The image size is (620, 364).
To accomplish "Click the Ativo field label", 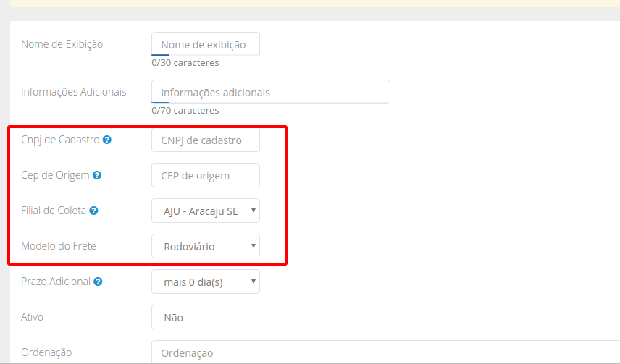I will [x=33, y=317].
